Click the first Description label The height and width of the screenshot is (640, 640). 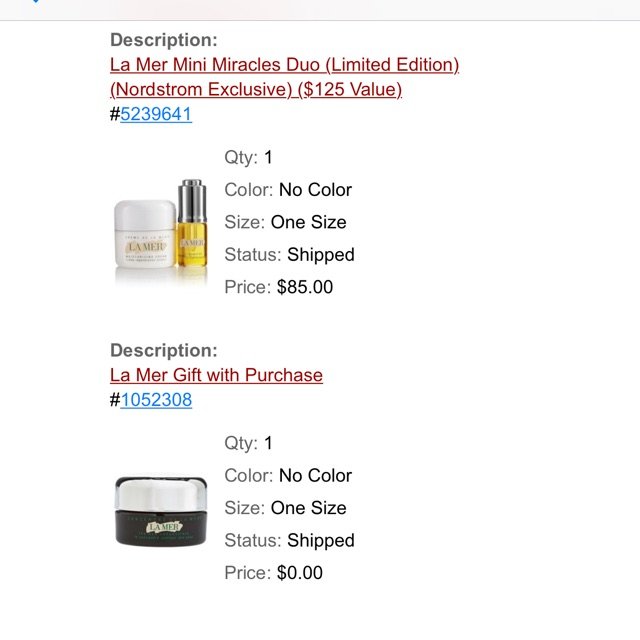tap(163, 40)
